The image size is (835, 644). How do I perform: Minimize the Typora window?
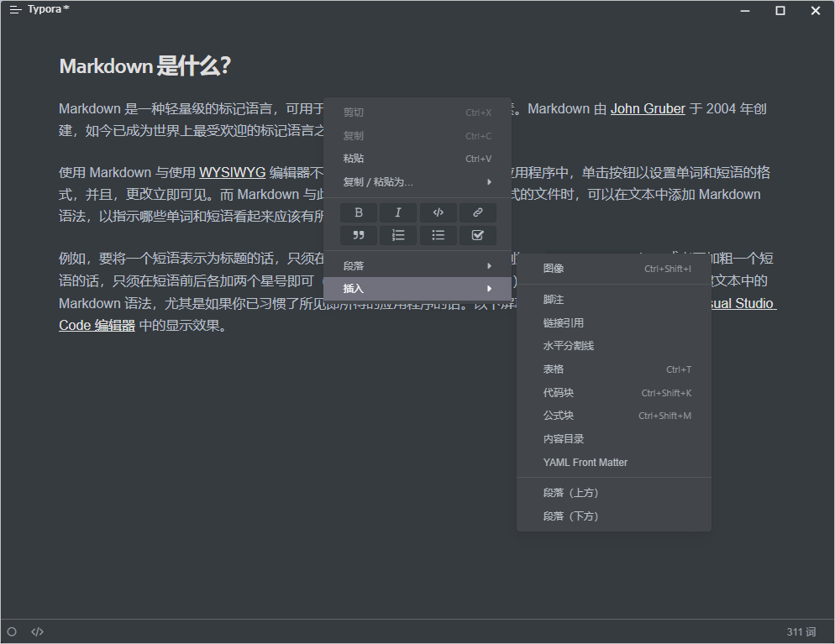[745, 11]
